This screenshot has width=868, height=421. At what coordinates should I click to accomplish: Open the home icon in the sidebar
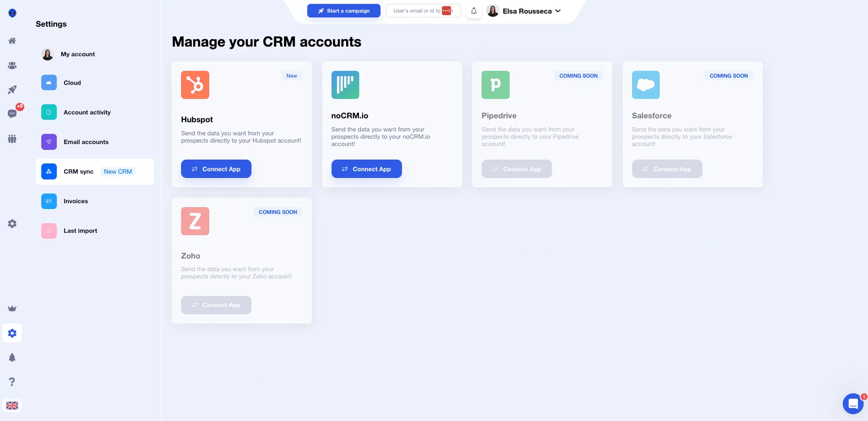(12, 41)
